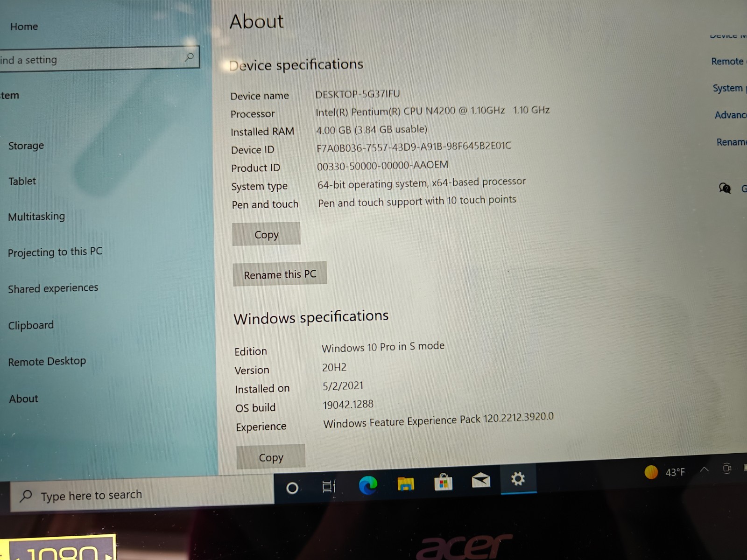Open Microsoft Store from taskbar
Screen dimensions: 747x560
444,483
